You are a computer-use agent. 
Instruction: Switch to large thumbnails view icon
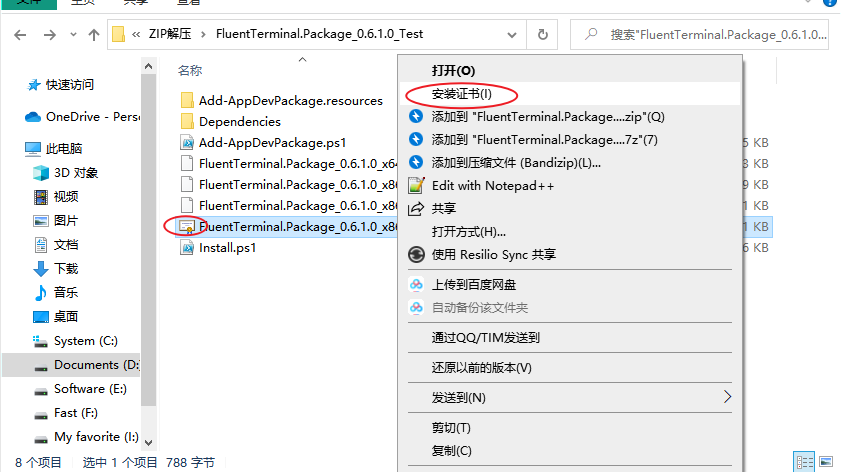[827, 462]
